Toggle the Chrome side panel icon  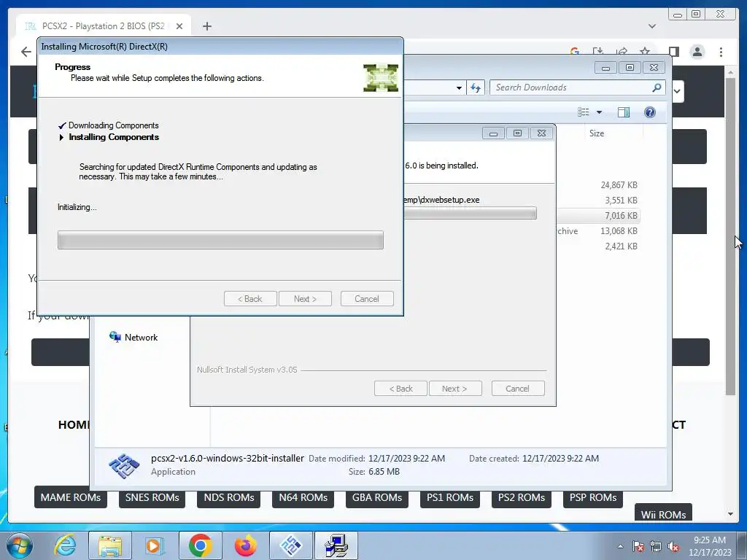click(673, 52)
